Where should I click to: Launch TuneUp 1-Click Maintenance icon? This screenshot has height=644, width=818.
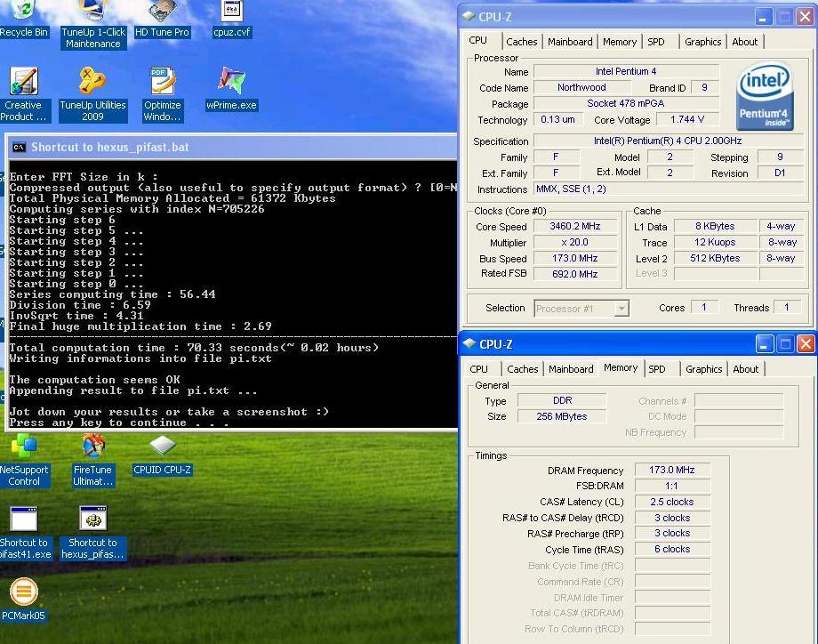point(92,24)
